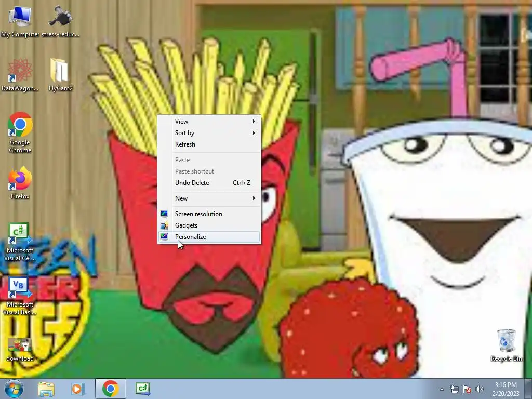Select the Microsoft Visual C# desktop shortcut
This screenshot has height=399, width=532.
[20, 242]
